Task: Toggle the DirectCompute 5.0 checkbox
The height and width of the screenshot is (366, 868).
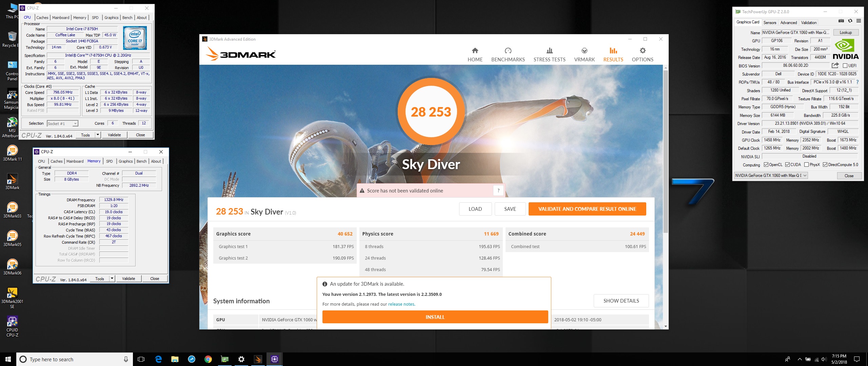Action: coord(825,165)
